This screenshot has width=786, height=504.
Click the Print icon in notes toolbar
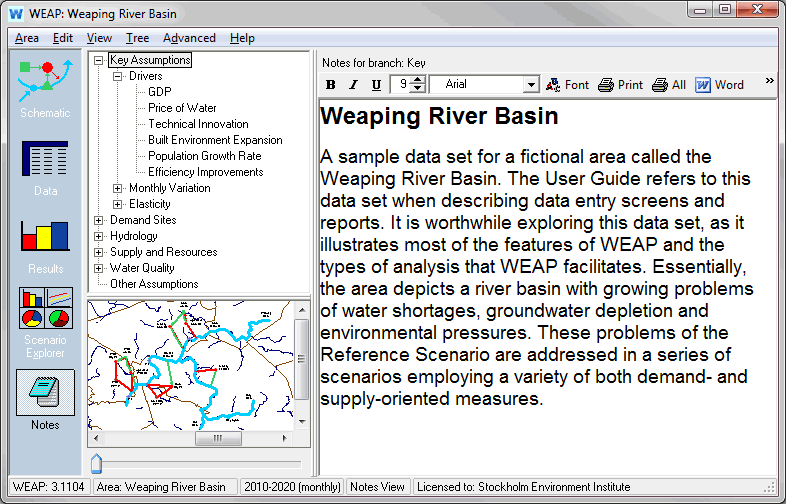click(620, 85)
